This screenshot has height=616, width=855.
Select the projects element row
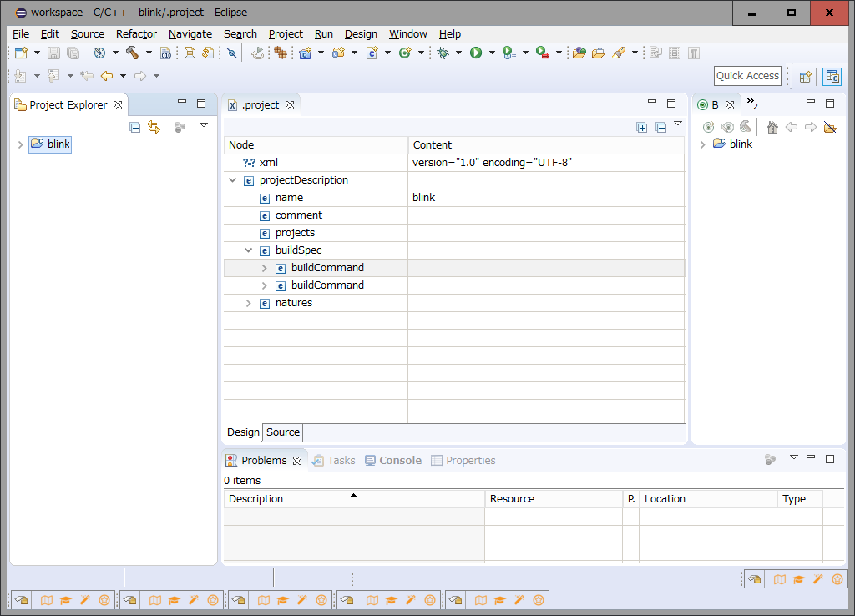[x=453, y=233]
